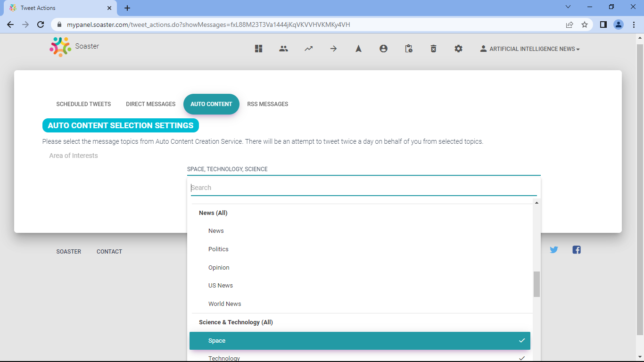Collapse the SPACE, TECHNOLOGY, SCIENCE selection dropdown

[363, 169]
